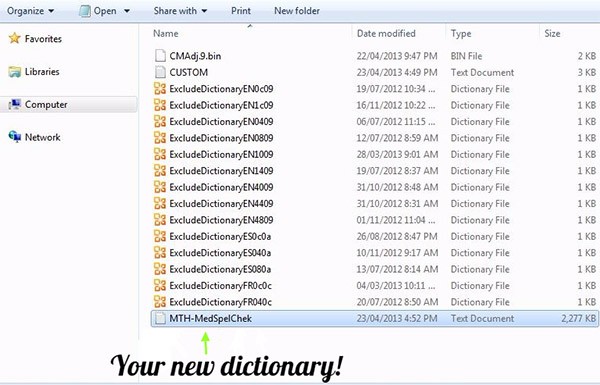600x385 pixels.
Task: Select file name ExcludeDictionaryEN4809
Action: tap(221, 220)
